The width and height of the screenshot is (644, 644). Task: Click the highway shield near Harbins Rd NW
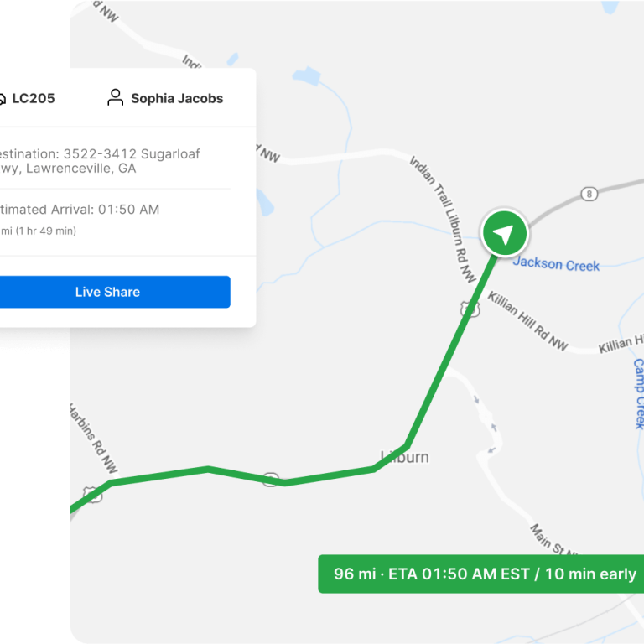pos(92,494)
